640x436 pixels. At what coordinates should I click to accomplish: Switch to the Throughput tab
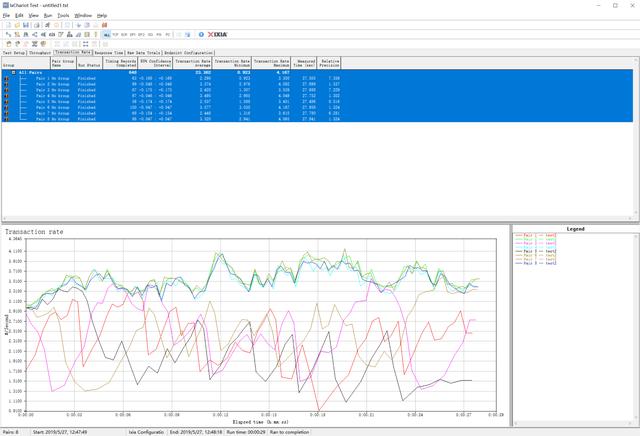click(40, 52)
